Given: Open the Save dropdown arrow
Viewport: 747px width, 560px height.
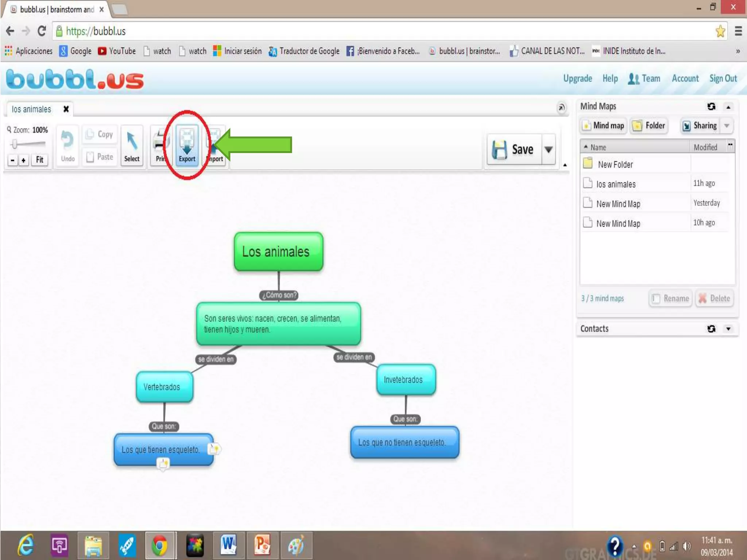Looking at the screenshot, I should tap(548, 149).
